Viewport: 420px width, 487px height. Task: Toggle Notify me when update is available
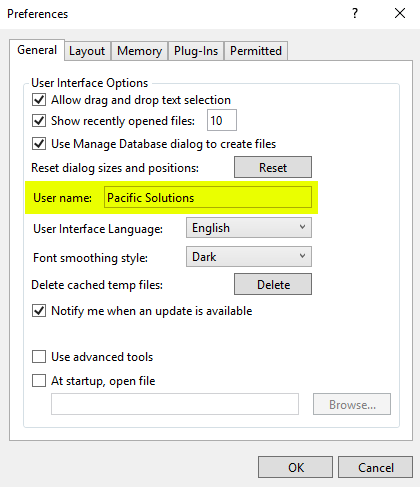click(39, 311)
